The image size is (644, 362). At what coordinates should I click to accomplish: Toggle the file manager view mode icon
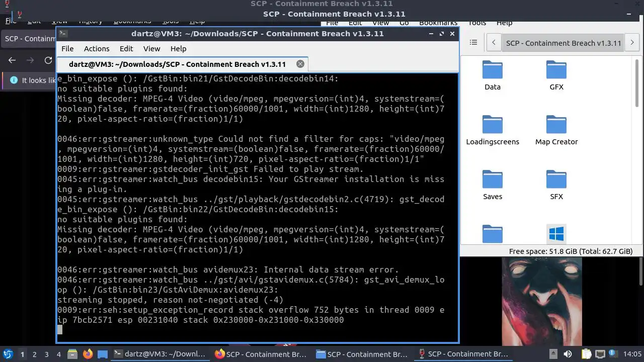pyautogui.click(x=473, y=43)
